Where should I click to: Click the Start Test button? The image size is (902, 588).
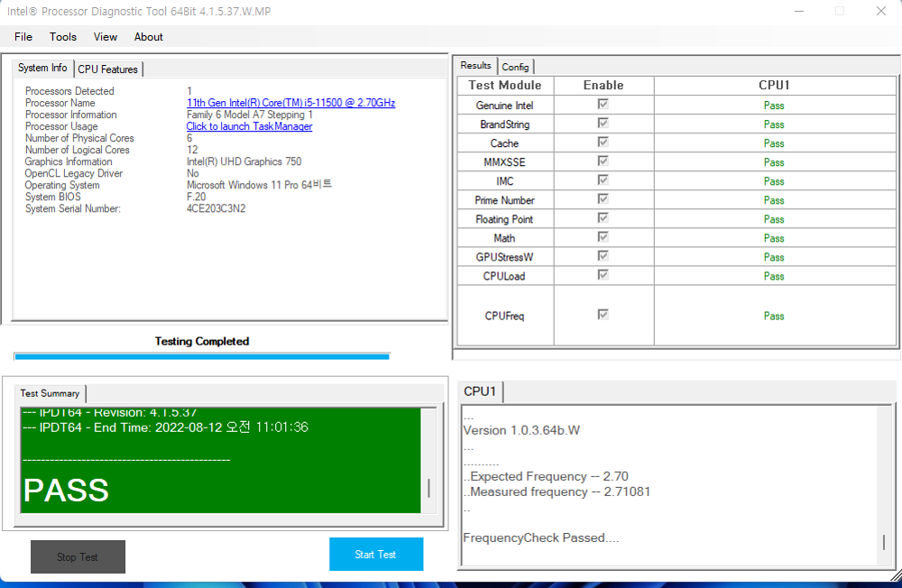coord(376,554)
